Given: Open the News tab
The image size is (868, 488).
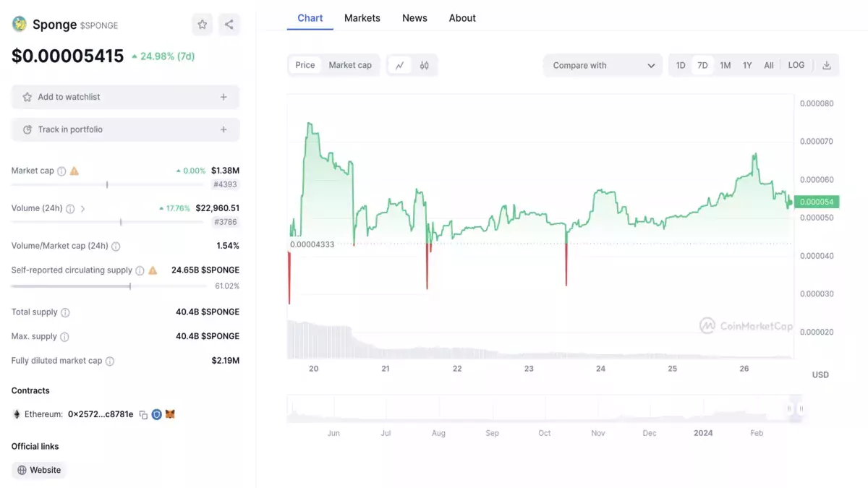Looking at the screenshot, I should 415,18.
